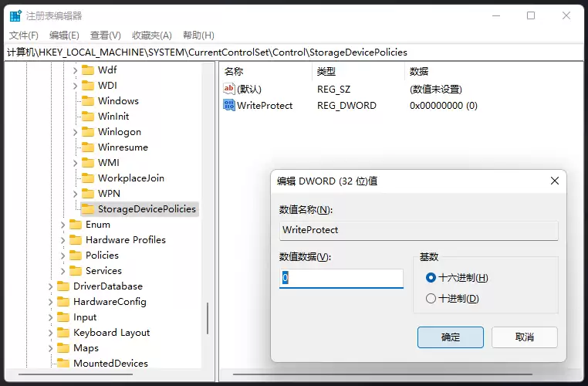Select the (默认) value name
The width and height of the screenshot is (588, 386).
coord(249,90)
